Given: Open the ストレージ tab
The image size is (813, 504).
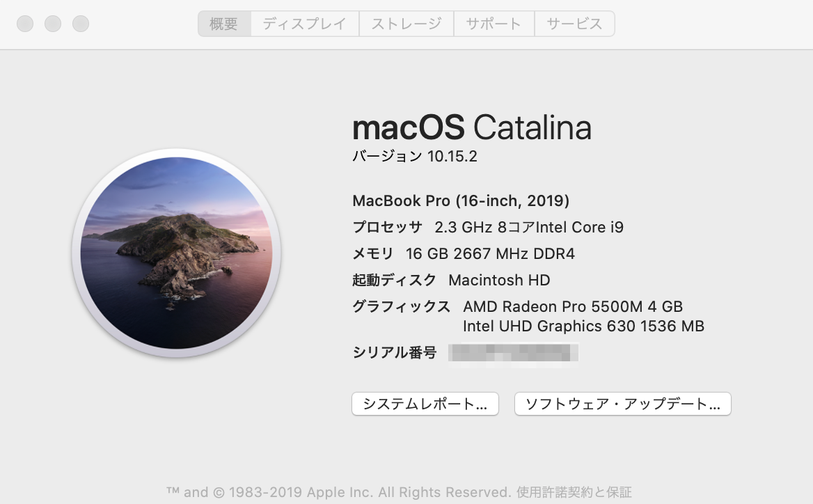Looking at the screenshot, I should pos(406,24).
